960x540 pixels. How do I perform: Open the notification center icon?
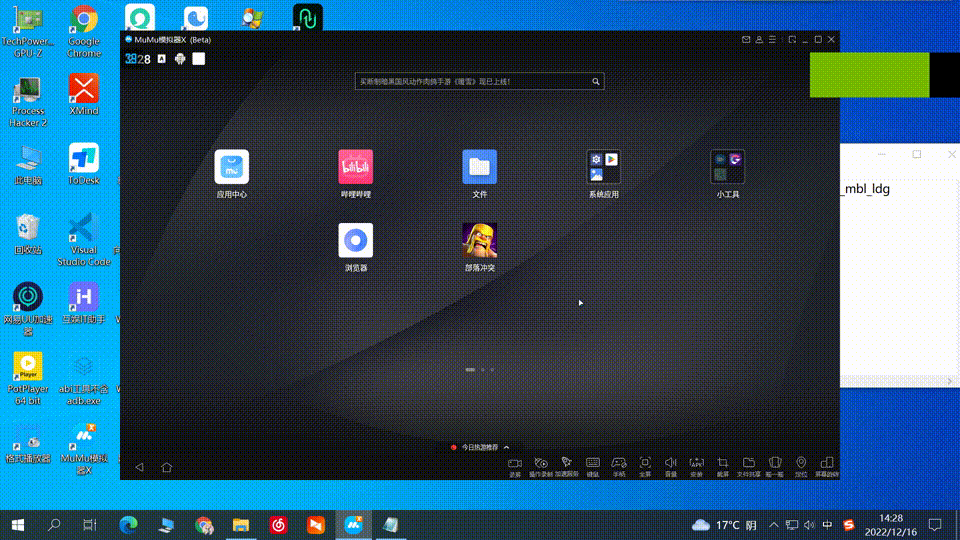pos(935,525)
